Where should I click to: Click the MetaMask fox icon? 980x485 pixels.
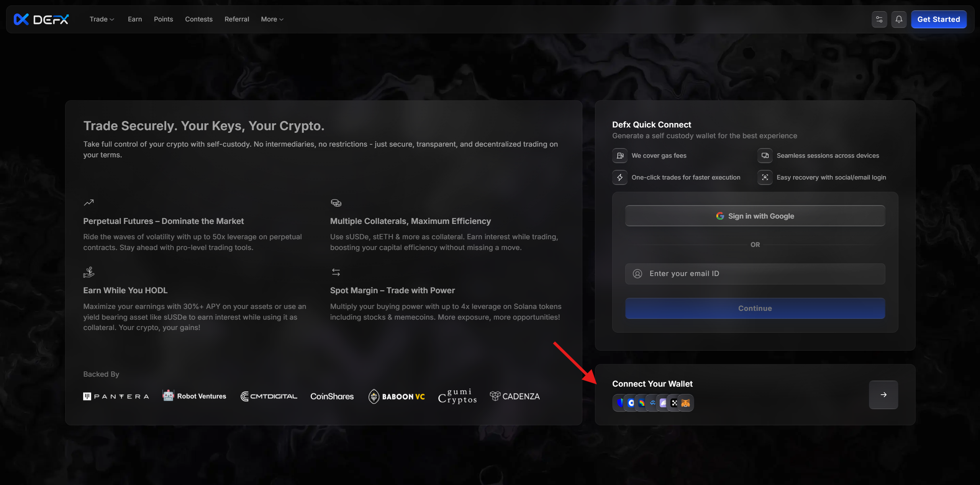pos(686,403)
